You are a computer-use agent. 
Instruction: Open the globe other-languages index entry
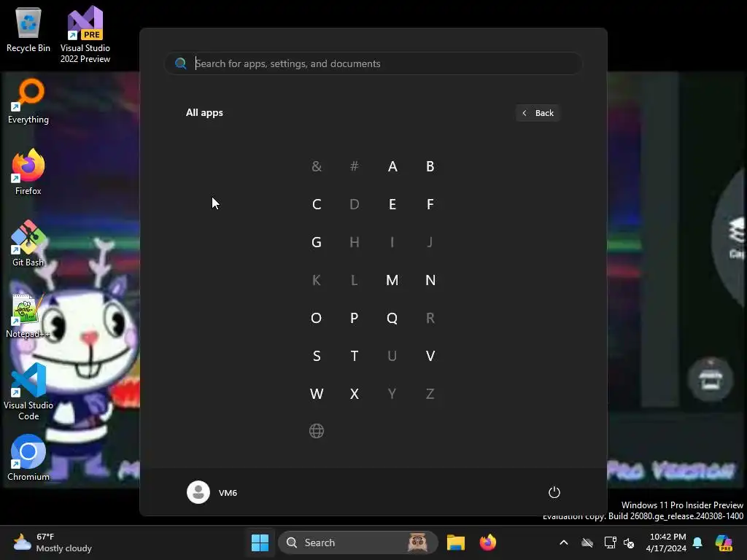[317, 431]
